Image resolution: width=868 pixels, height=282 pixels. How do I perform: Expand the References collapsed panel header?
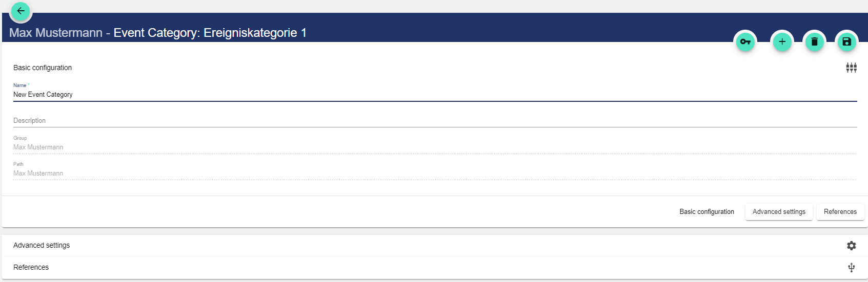pyautogui.click(x=31, y=268)
